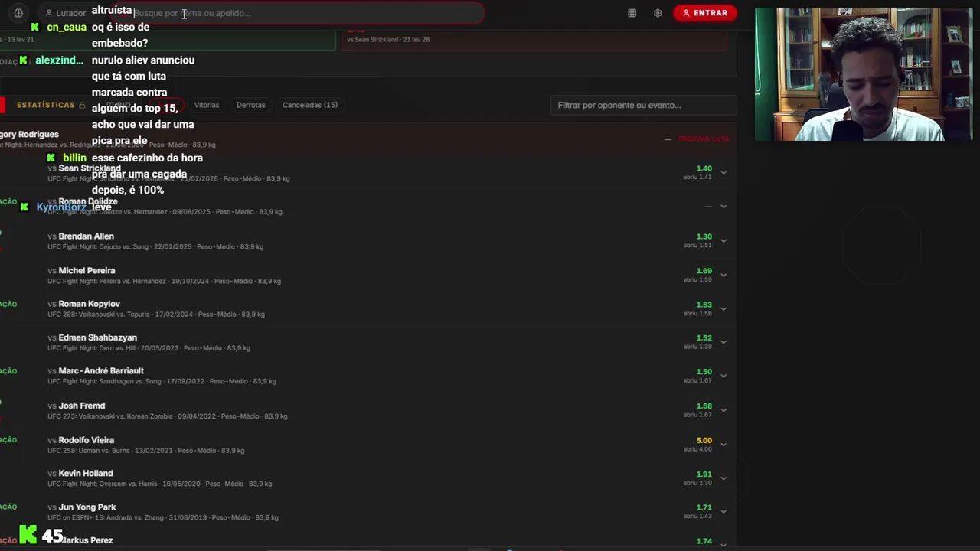The width and height of the screenshot is (980, 551).
Task: Select opponent name Jun Yong Park
Action: click(87, 507)
